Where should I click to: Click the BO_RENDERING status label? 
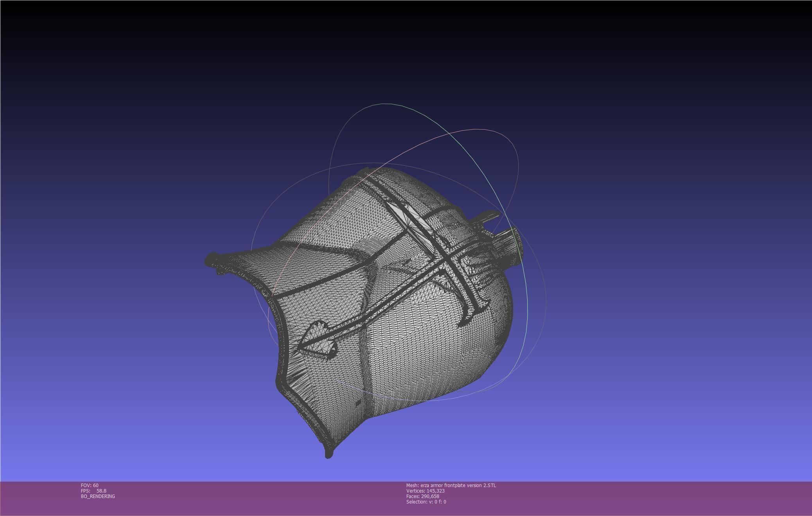click(98, 496)
